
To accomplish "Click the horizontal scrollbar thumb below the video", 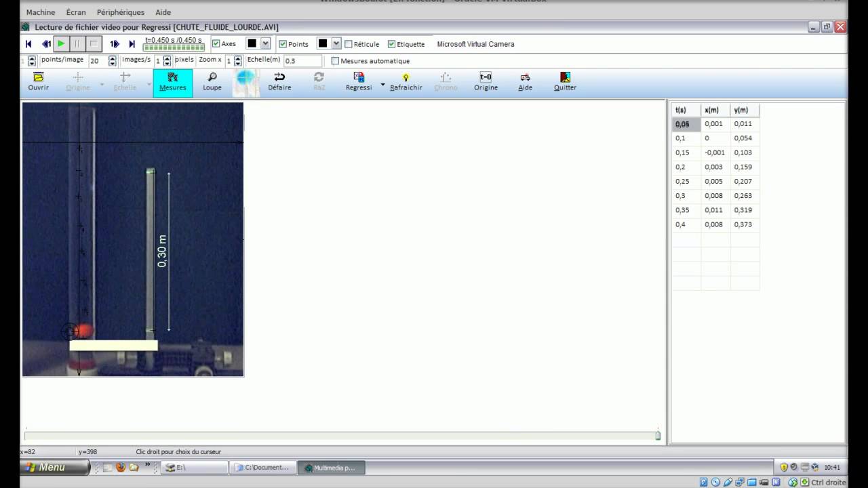I will click(658, 436).
